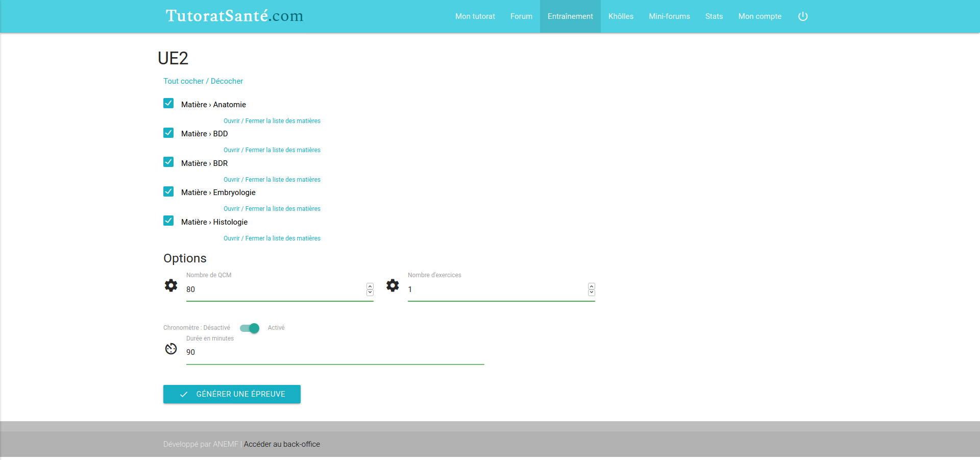Image resolution: width=980 pixels, height=460 pixels.
Task: Click the Activé label beside the toggle
Action: (x=276, y=328)
